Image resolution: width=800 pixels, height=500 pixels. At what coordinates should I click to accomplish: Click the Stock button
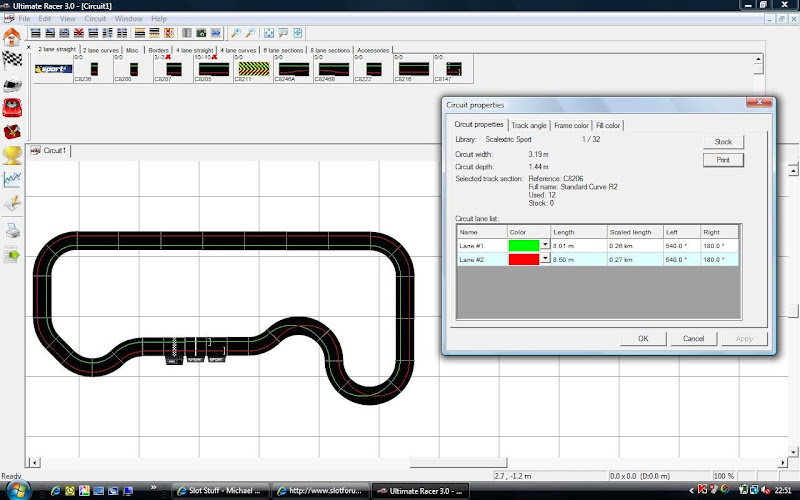pyautogui.click(x=723, y=142)
